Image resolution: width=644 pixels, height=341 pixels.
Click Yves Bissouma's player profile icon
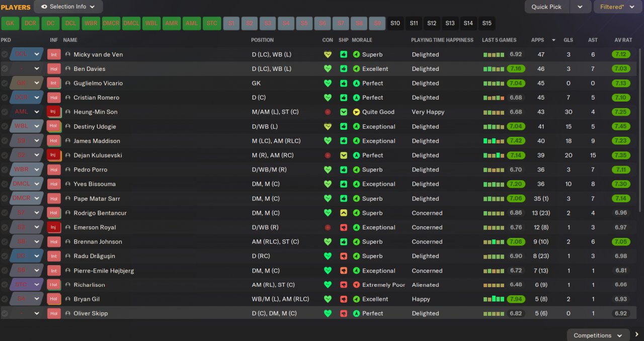point(68,184)
